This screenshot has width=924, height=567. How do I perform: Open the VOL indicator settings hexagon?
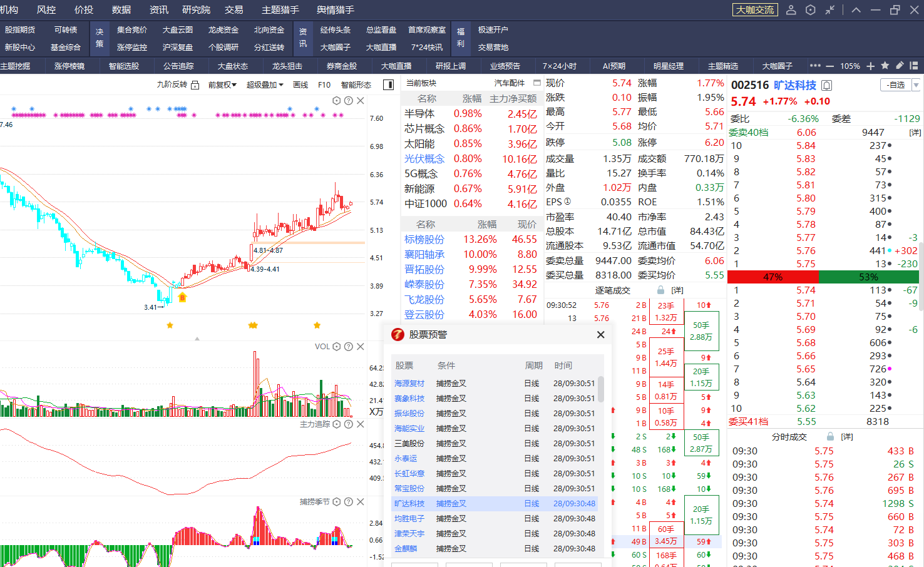click(337, 347)
